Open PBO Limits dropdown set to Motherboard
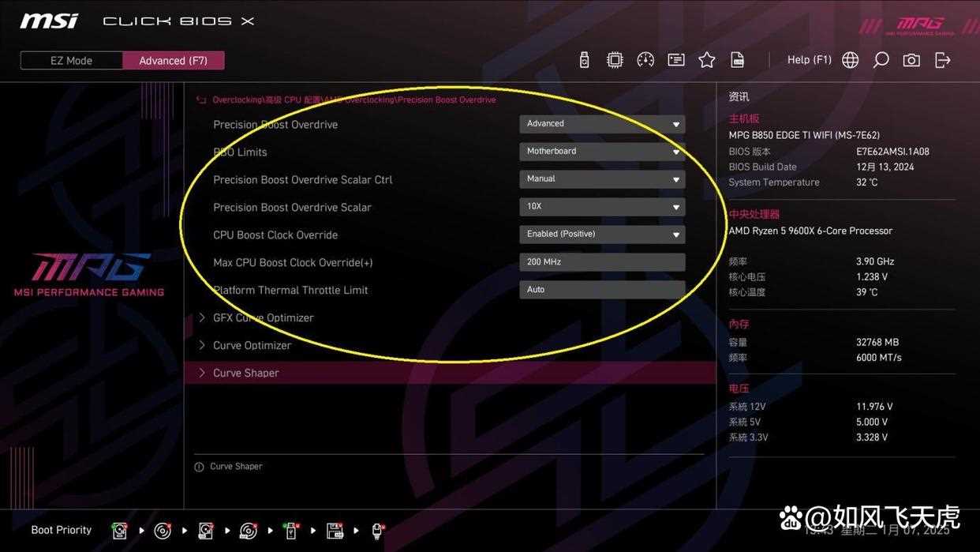 point(602,152)
